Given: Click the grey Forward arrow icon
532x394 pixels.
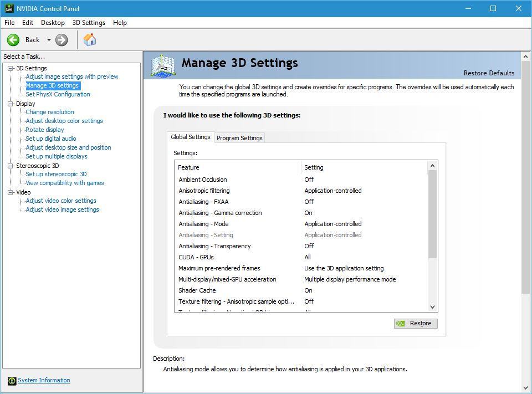Looking at the screenshot, I should [x=62, y=40].
